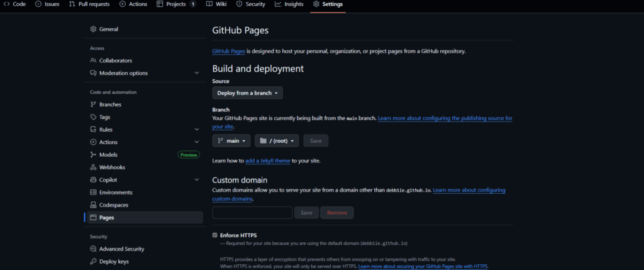Click the Pull requests icon
This screenshot has width=644, height=270.
coord(72,4)
